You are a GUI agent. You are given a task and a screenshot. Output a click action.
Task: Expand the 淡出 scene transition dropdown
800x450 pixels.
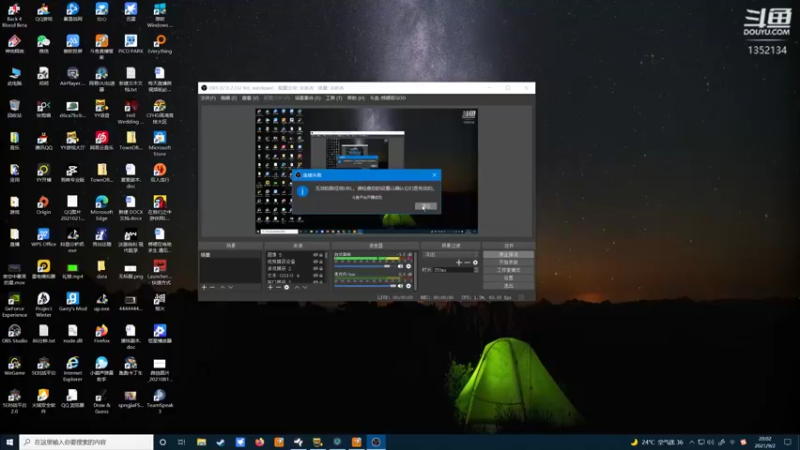[x=451, y=255]
